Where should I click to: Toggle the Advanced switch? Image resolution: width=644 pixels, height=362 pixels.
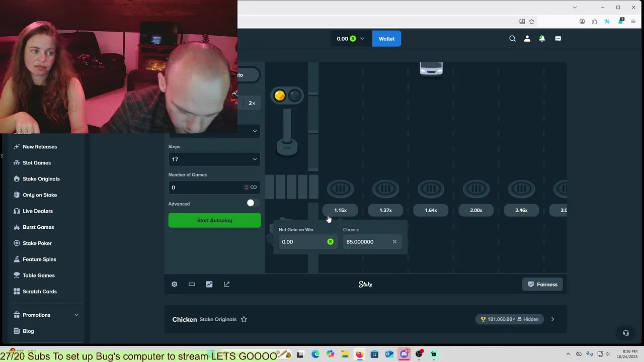pos(253,203)
